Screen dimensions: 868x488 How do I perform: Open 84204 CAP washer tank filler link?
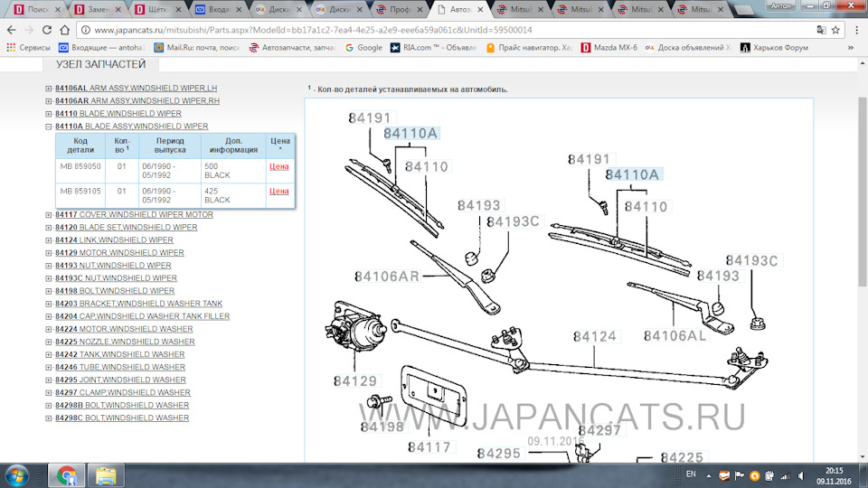142,316
